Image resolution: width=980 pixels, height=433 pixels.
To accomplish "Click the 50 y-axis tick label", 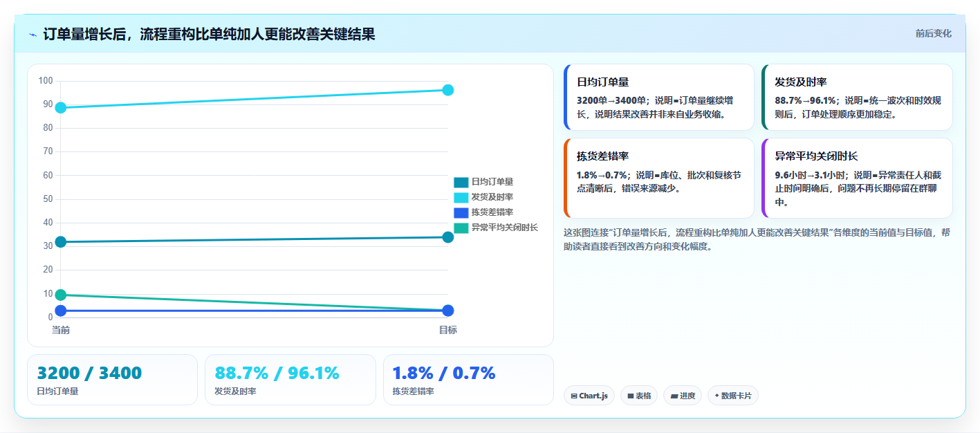I will 48,199.
